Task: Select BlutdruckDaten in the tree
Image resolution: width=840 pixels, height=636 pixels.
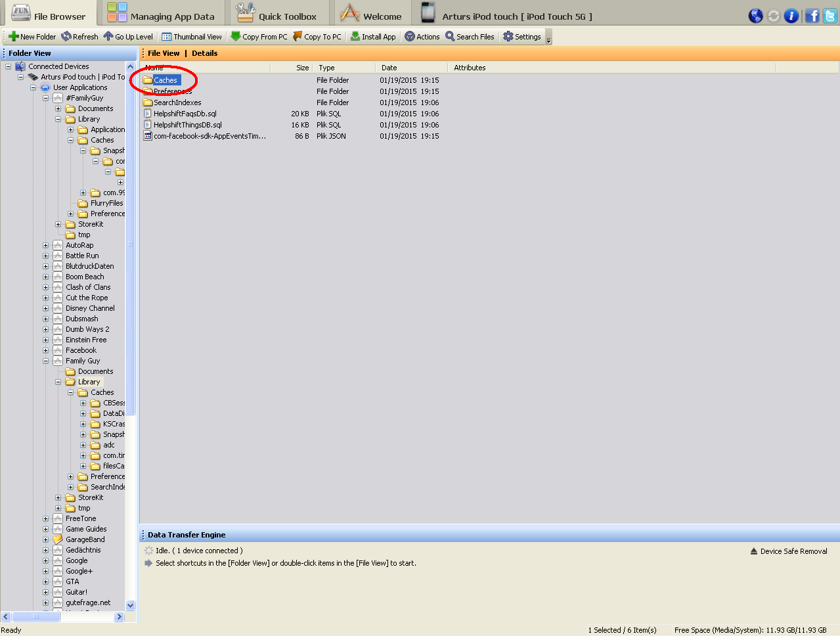Action: (89, 266)
